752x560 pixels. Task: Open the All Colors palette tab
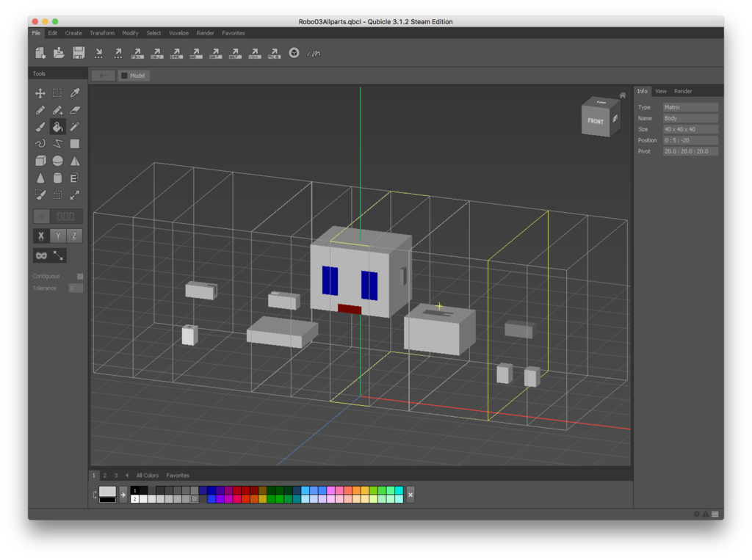[147, 476]
